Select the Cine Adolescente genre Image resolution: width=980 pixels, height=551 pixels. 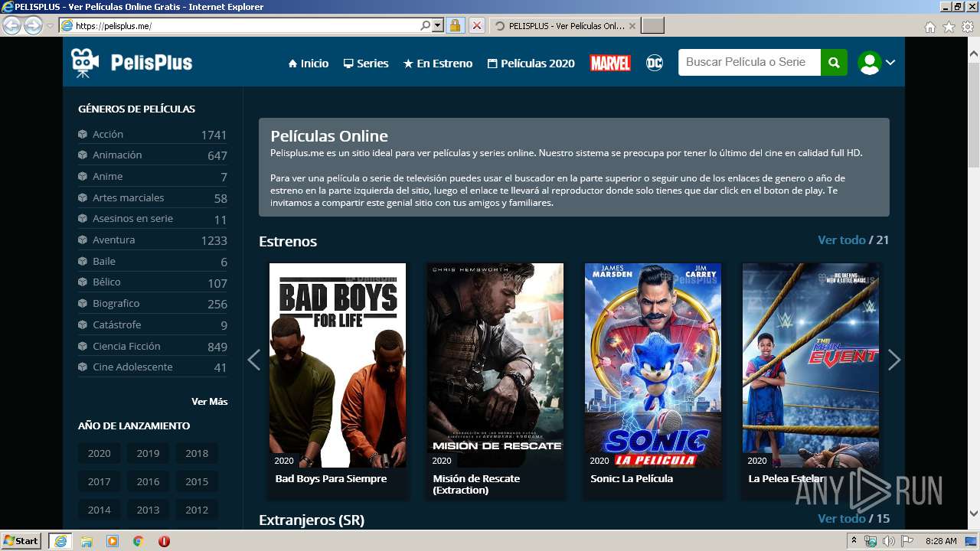[x=152, y=367]
